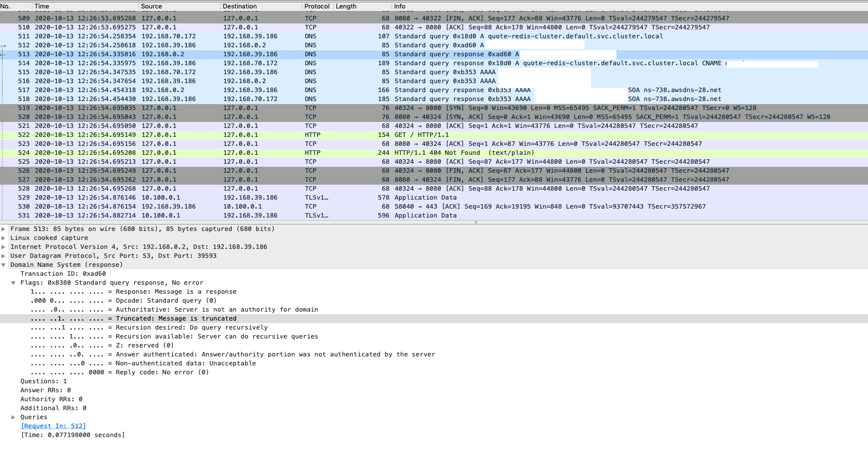Select DNS query packet 511

(199, 36)
